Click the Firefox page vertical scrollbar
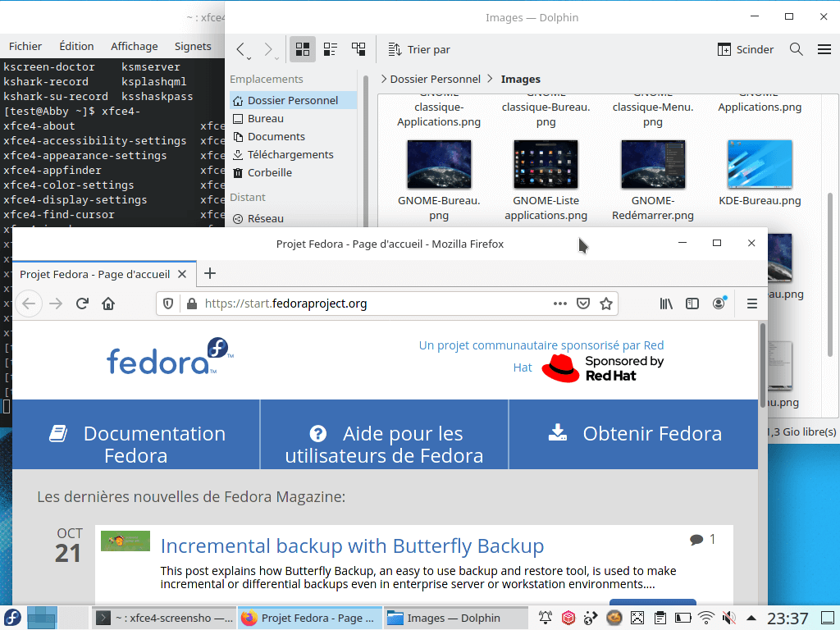Screen dimensions: 840x630 763,364
